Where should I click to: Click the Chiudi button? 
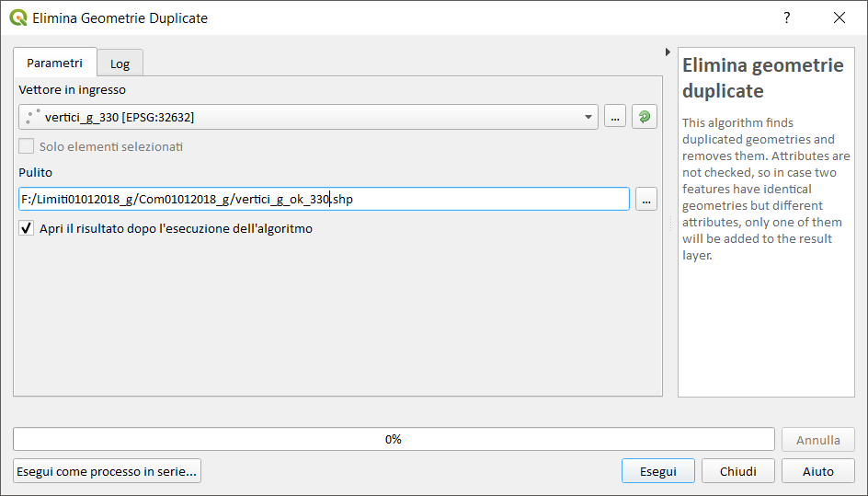point(738,471)
